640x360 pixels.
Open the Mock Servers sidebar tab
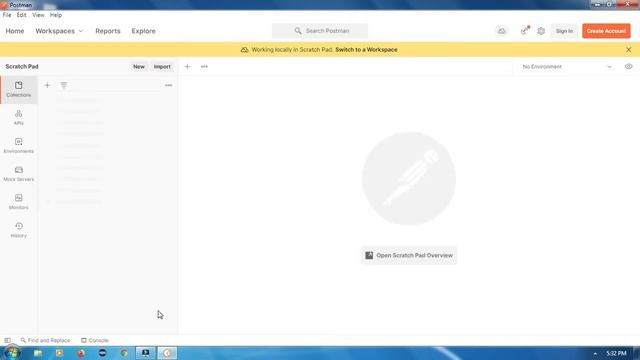(18, 174)
